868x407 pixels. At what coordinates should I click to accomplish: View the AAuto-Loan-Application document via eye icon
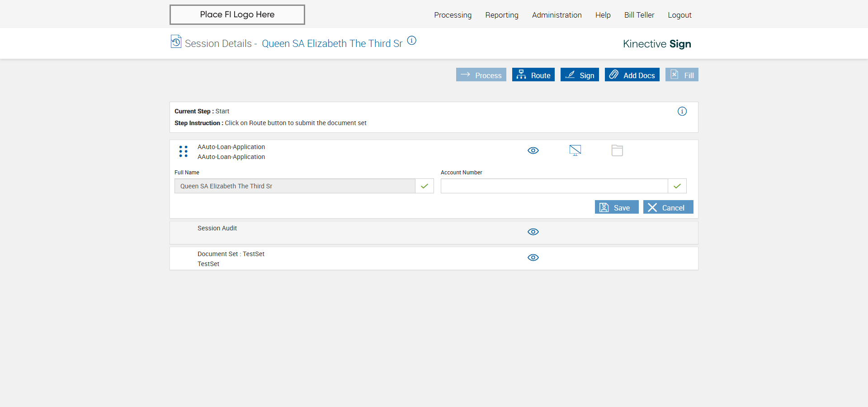pyautogui.click(x=533, y=150)
